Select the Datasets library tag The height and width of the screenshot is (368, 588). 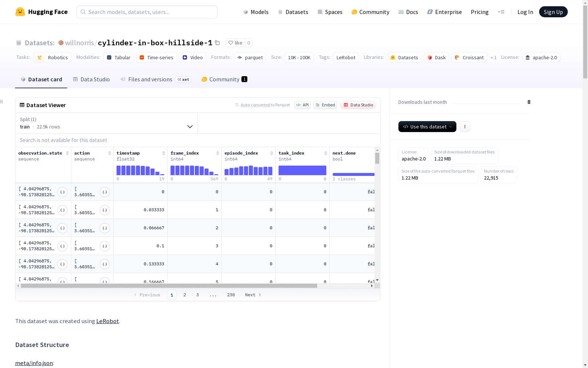pyautogui.click(x=404, y=57)
